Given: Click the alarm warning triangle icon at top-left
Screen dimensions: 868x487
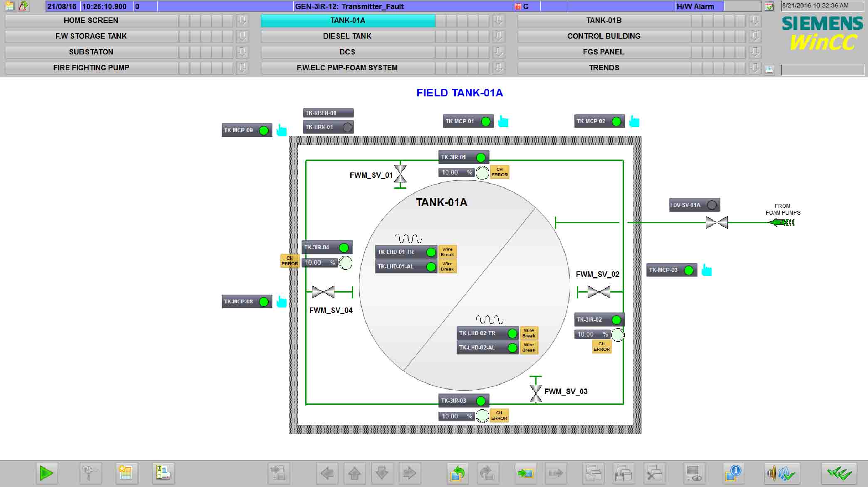Looking at the screenshot, I should [23, 6].
